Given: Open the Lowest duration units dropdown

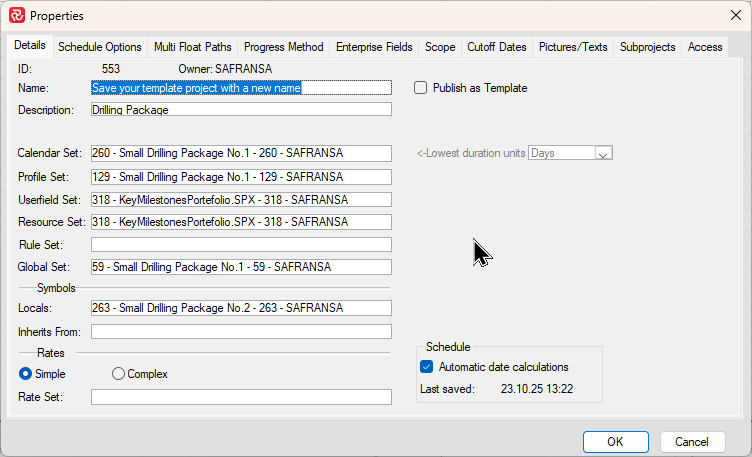Looking at the screenshot, I should 603,153.
